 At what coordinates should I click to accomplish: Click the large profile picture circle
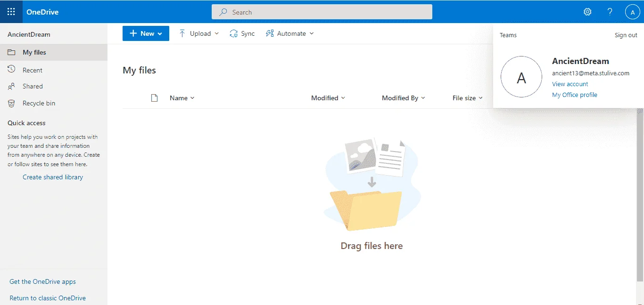pos(521,77)
